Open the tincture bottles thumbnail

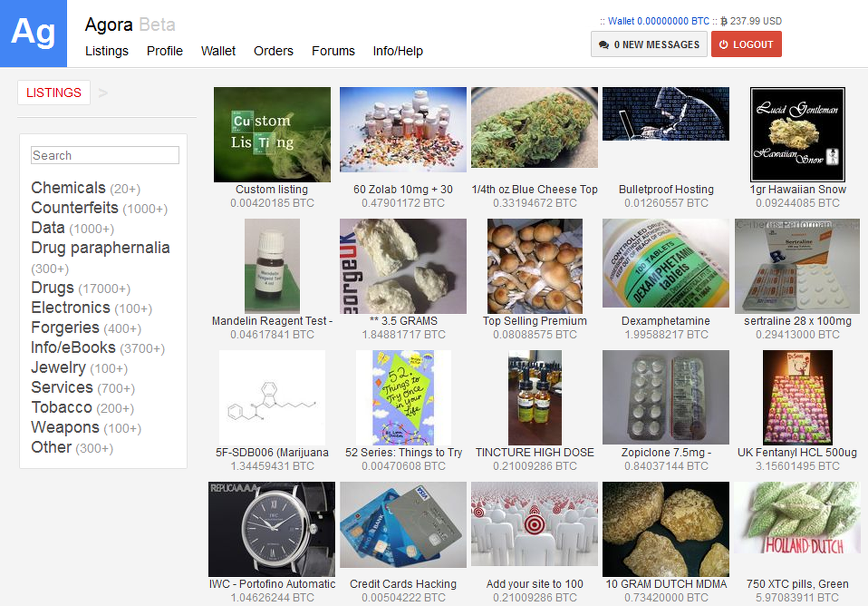point(535,398)
